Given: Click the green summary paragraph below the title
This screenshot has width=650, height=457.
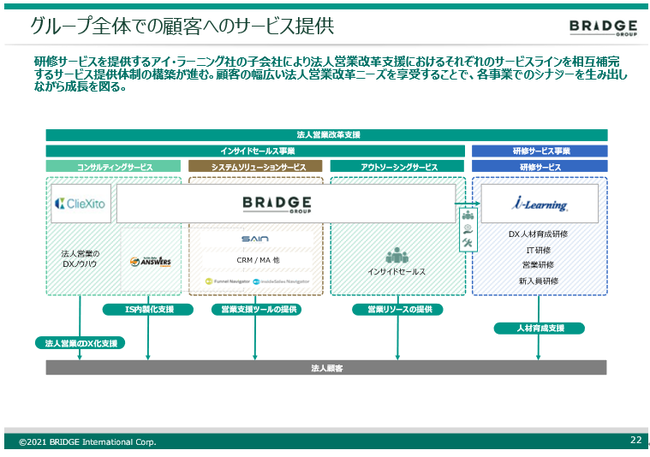Looking at the screenshot, I should point(330,74).
